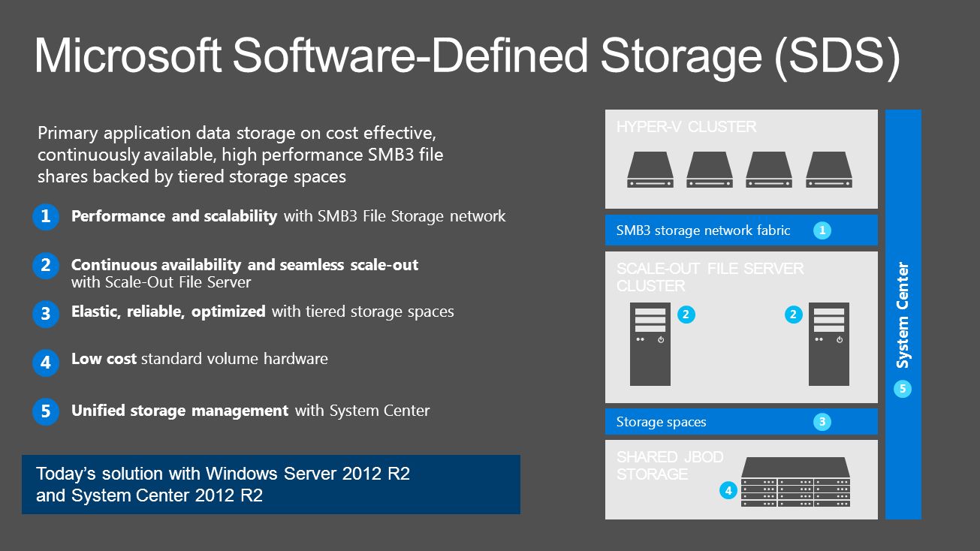Click the vertical System Center label

[x=903, y=315]
